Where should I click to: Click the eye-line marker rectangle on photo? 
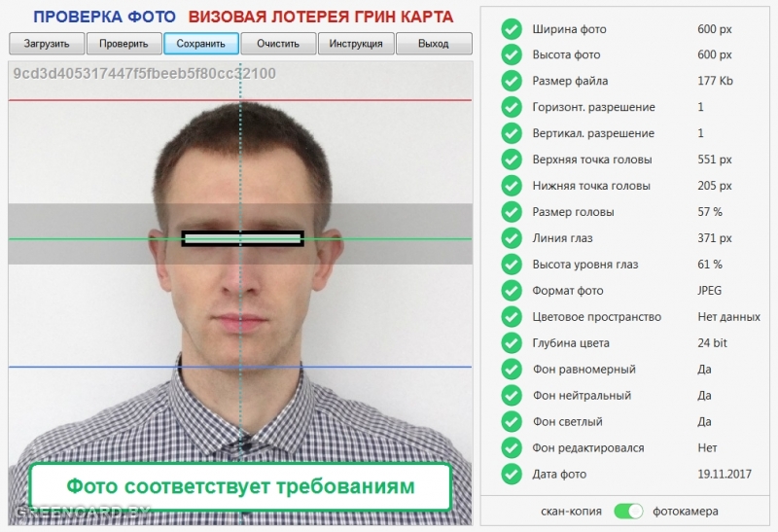242,238
